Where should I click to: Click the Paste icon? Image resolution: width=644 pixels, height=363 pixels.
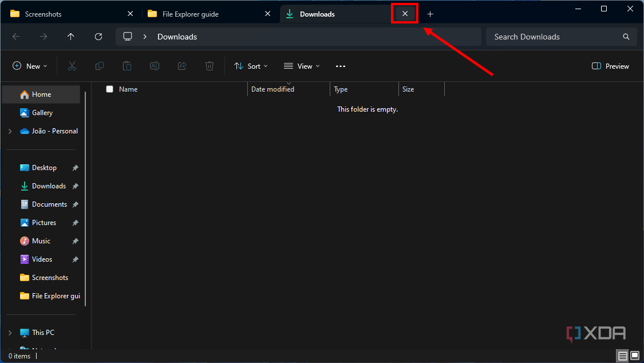point(127,66)
